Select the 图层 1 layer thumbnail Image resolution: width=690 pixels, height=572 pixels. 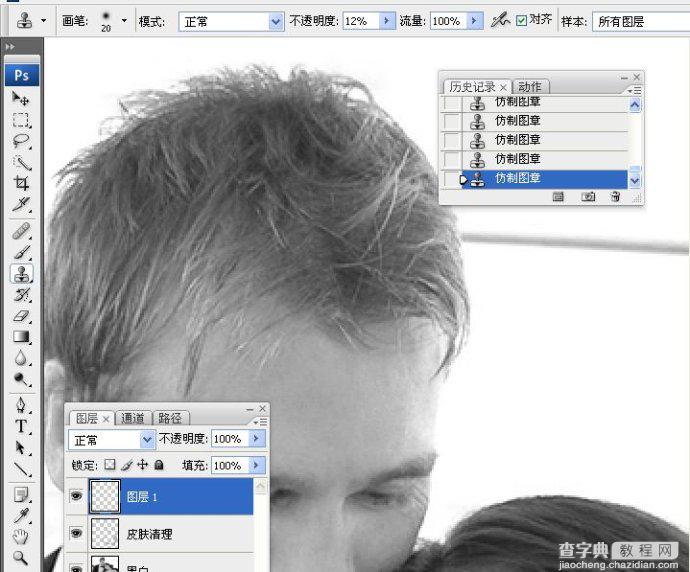105,496
